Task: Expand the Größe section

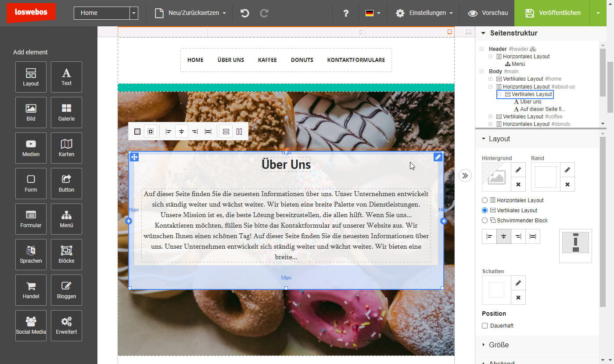Action: click(x=499, y=345)
